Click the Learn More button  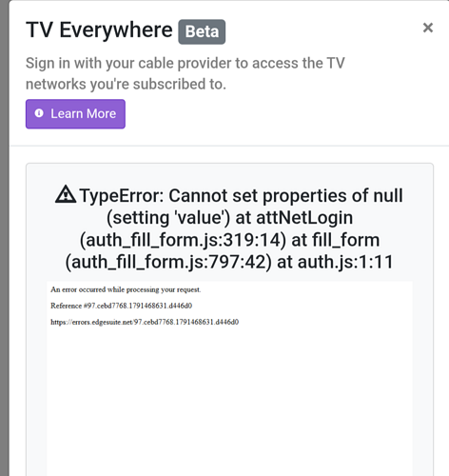[75, 114]
